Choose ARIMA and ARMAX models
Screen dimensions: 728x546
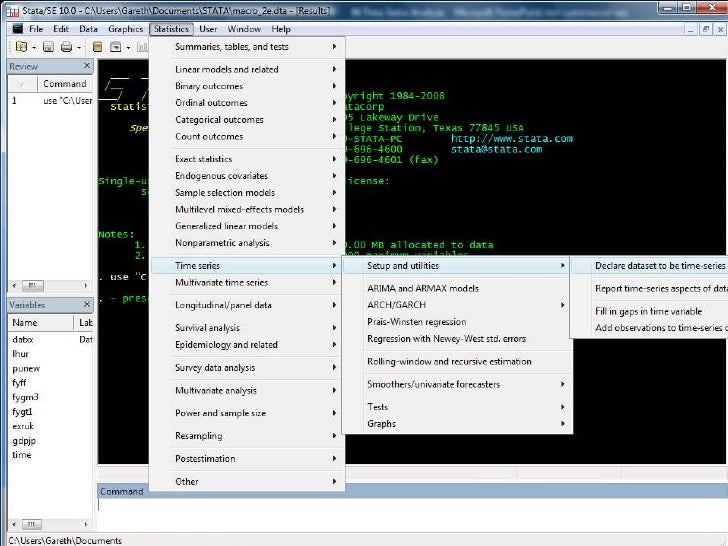click(x=423, y=288)
